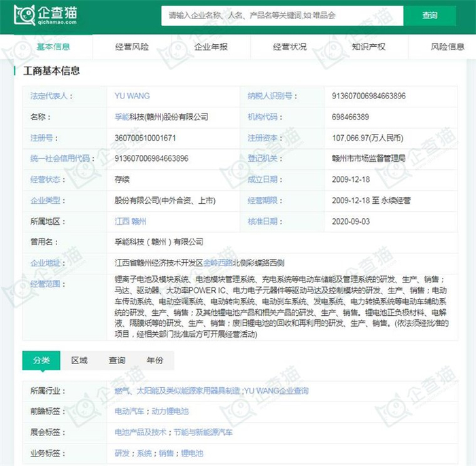Screen dimensions: 476x466
Task: Click the 金岭西路 address link
Action: (218, 263)
